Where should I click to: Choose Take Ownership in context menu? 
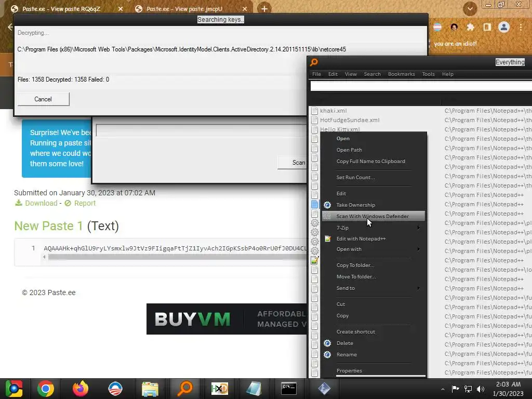373,205
